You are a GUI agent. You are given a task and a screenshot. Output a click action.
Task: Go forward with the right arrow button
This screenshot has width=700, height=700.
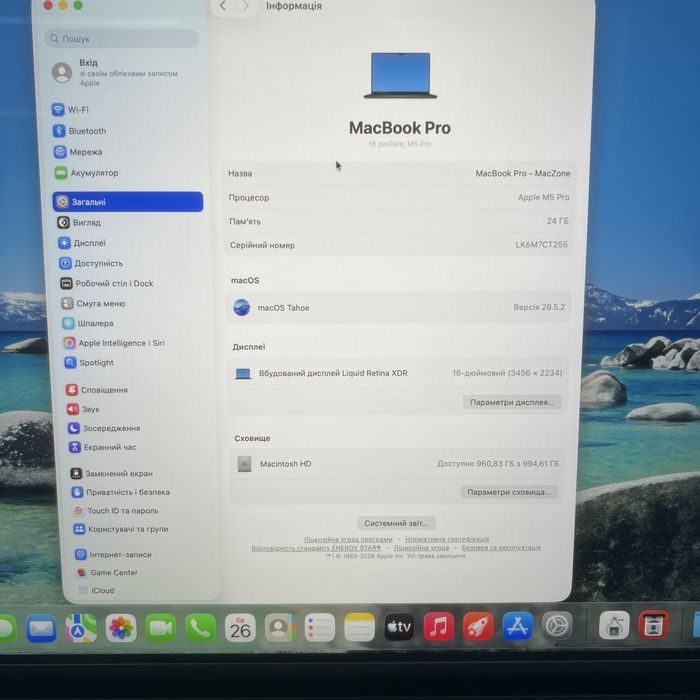[246, 6]
